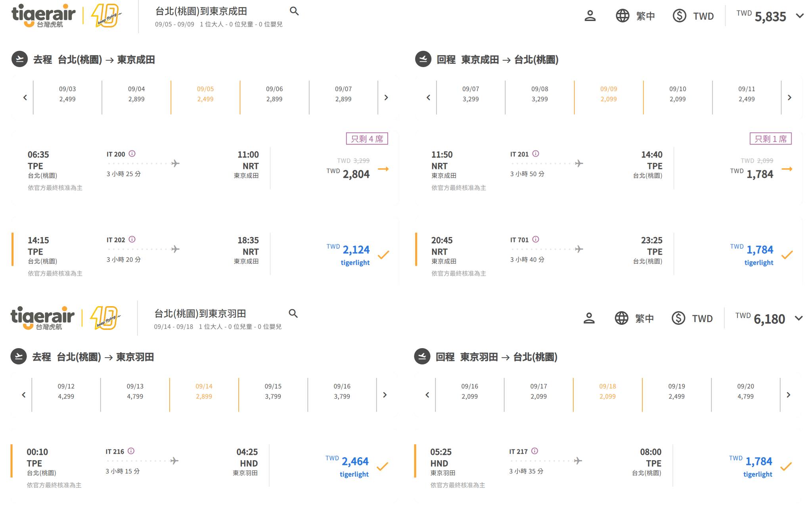This screenshot has width=812, height=508.
Task: Show later outbound dates after 09/07
Action: pos(386,98)
